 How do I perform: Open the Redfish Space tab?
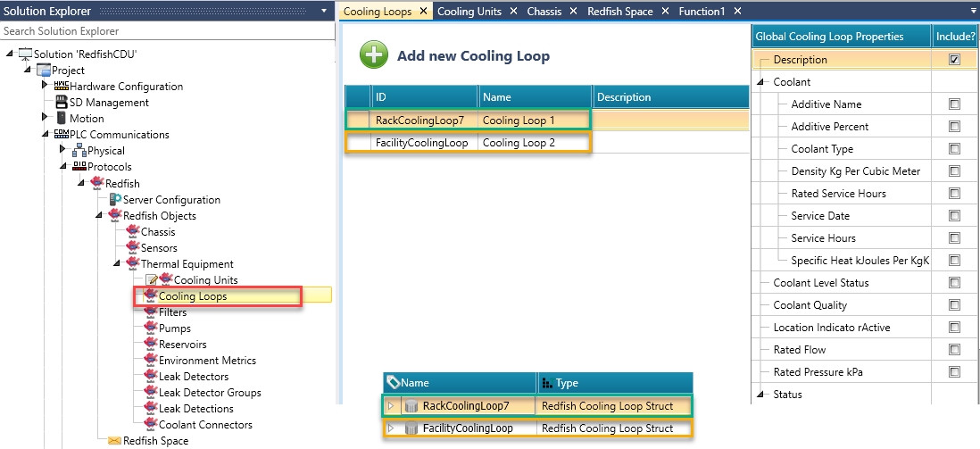(x=619, y=12)
